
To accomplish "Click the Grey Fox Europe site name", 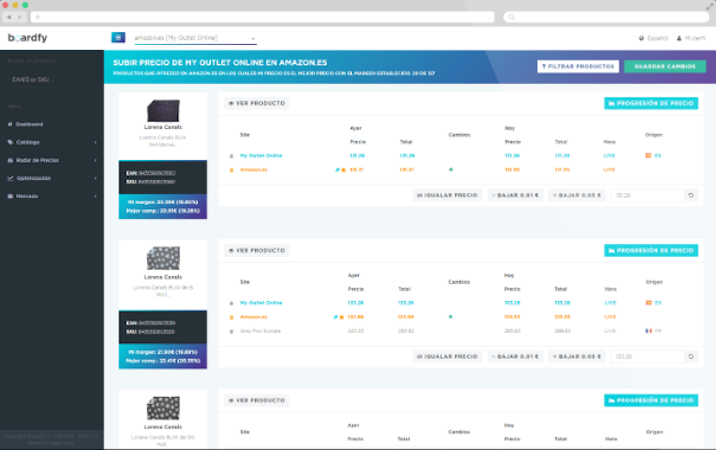I will tap(260, 331).
